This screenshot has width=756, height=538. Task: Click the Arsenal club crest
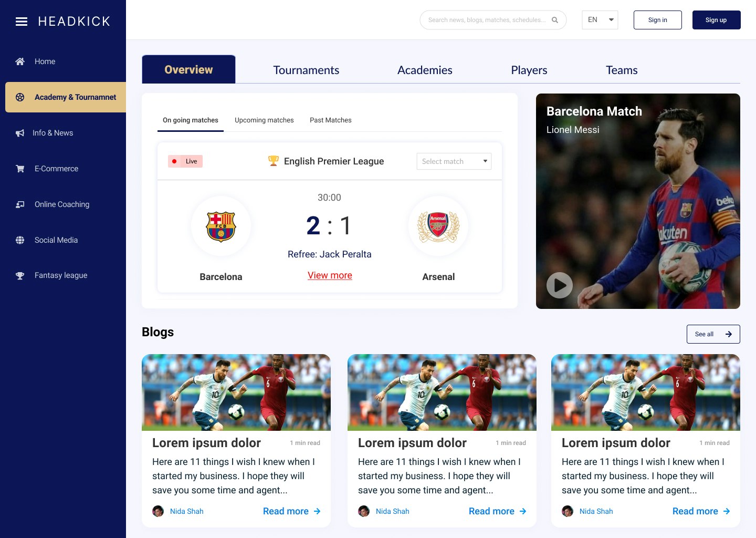(x=438, y=226)
